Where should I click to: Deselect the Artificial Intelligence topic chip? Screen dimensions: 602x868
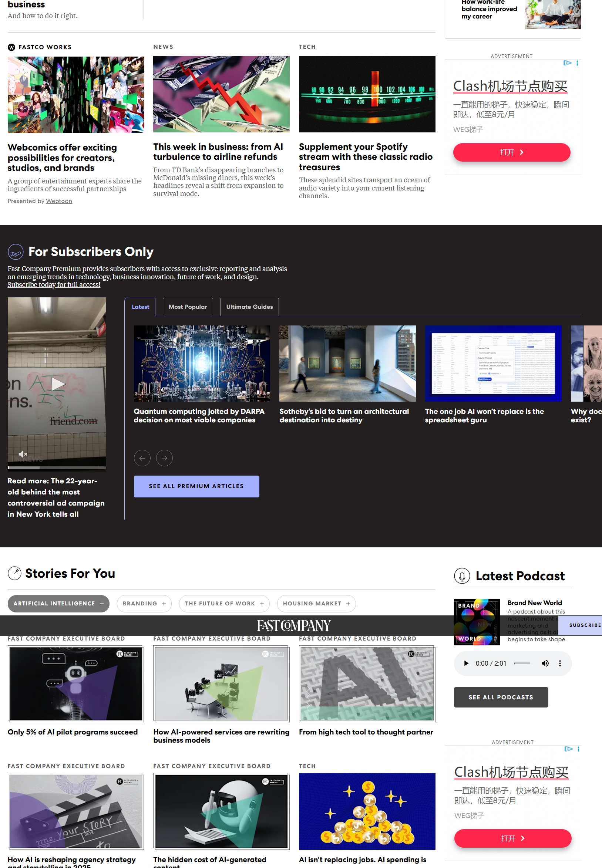58,604
